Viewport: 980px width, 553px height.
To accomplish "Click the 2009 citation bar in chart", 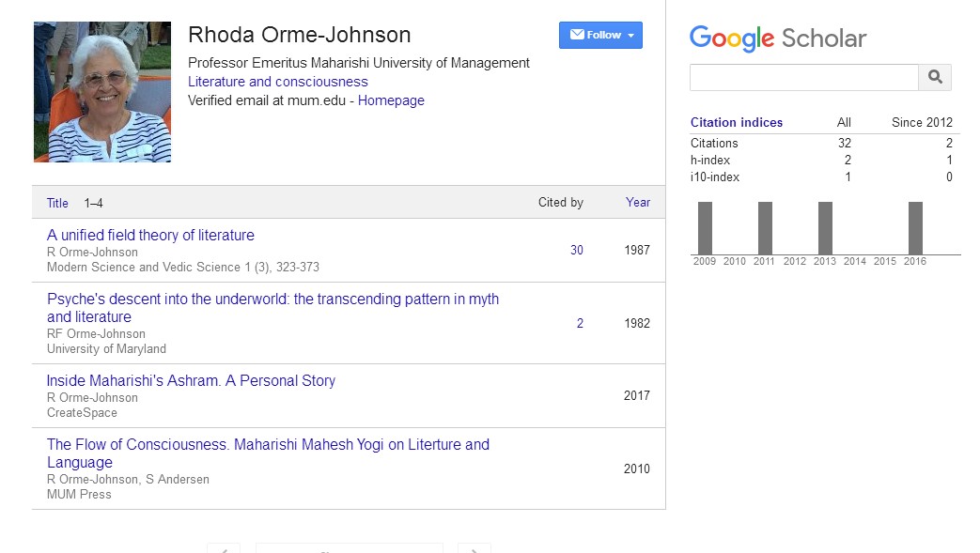I will [x=705, y=227].
